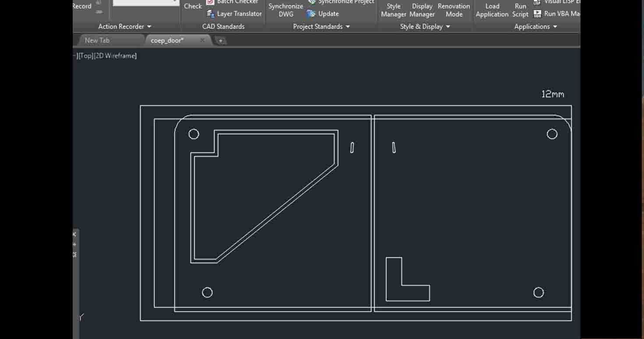This screenshot has width=644, height=339.
Task: Select the circle at the plate's bottom-right corner
Action: (538, 293)
